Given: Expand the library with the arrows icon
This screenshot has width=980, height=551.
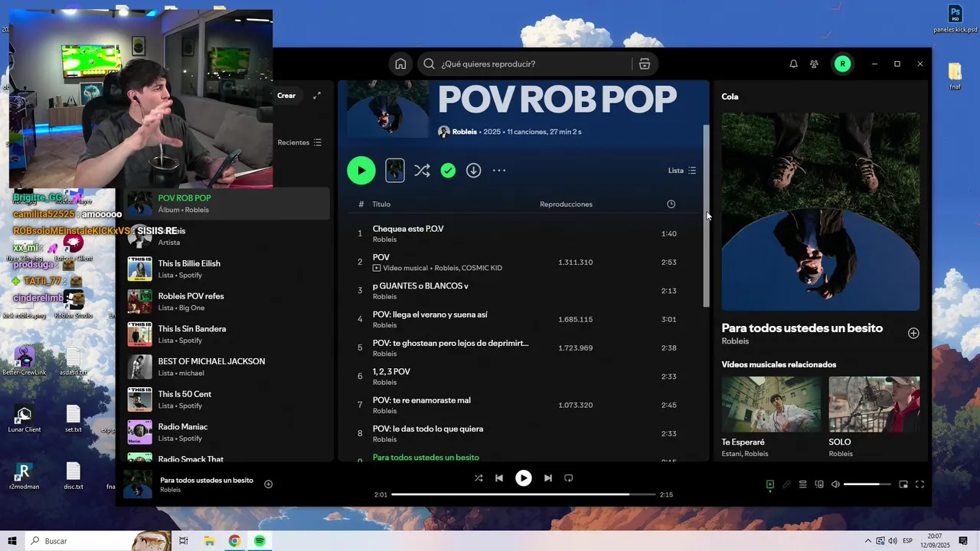Looking at the screenshot, I should (317, 96).
